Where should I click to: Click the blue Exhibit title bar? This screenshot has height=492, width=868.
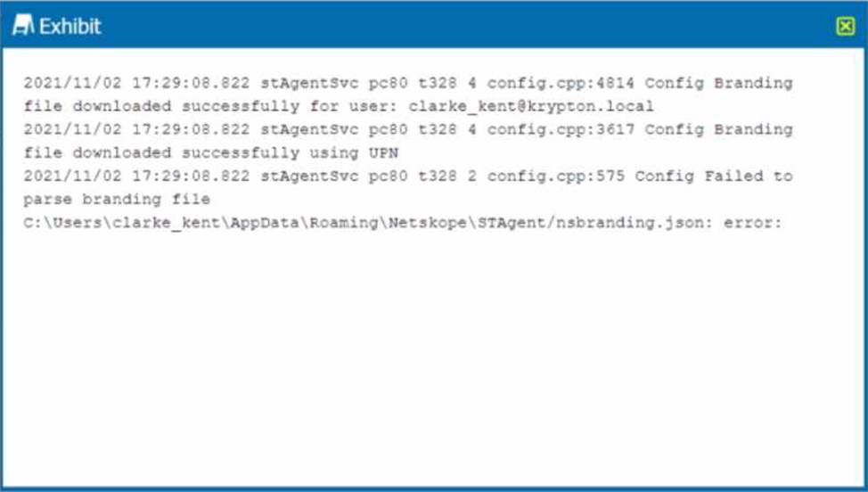pyautogui.click(x=434, y=25)
